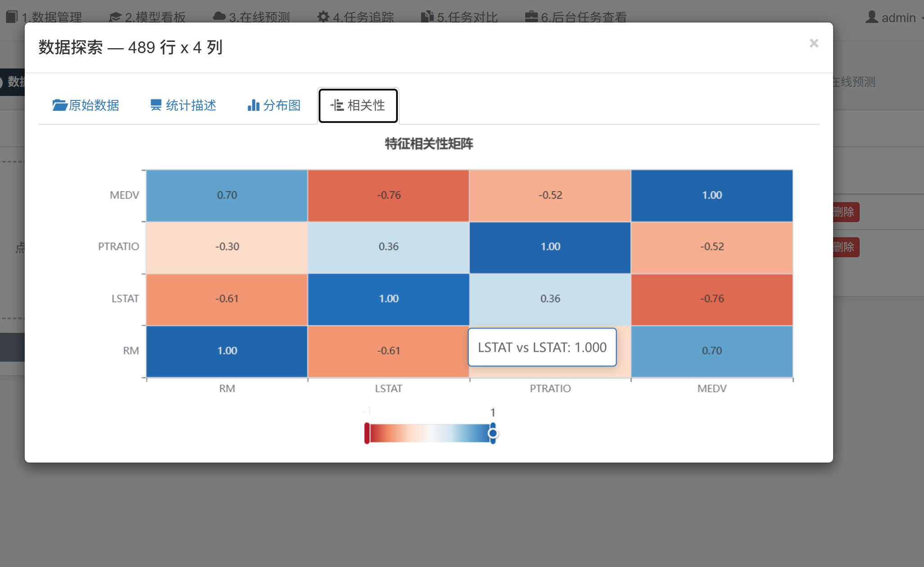Click the MEDV row PTRATIO cell -0.52
This screenshot has width=924, height=567.
(550, 195)
